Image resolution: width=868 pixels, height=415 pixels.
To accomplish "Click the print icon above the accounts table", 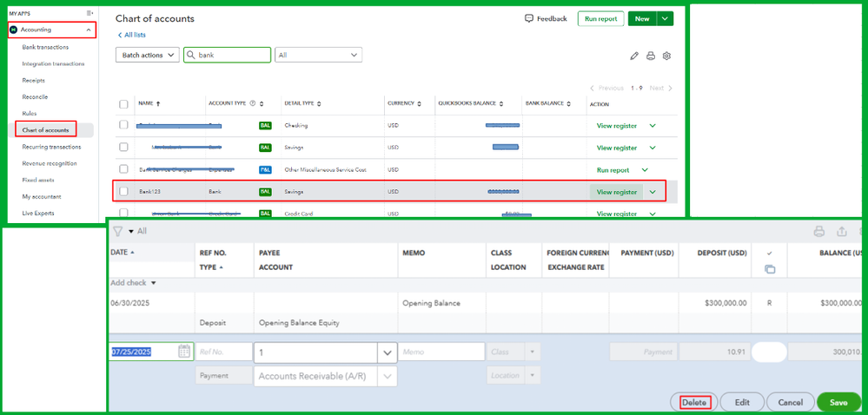I will pyautogui.click(x=651, y=56).
